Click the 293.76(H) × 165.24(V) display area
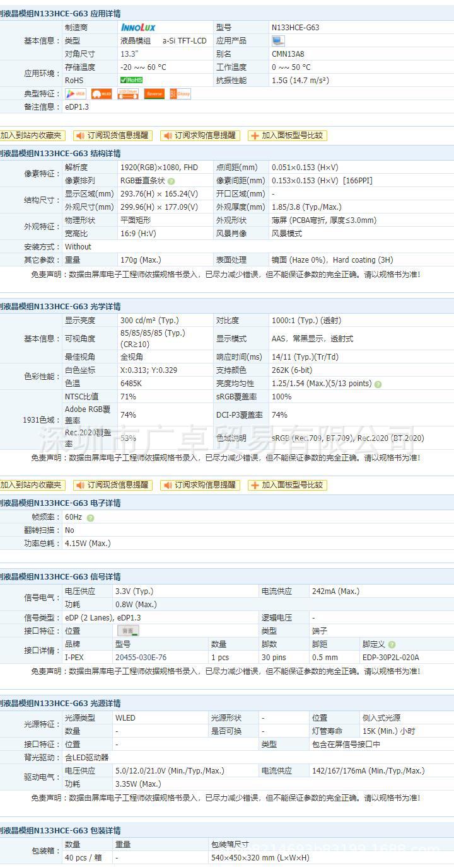The image size is (454, 868). click(159, 194)
